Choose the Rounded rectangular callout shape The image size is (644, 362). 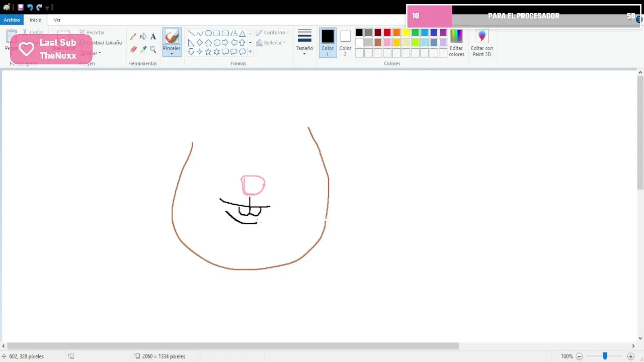point(225,52)
